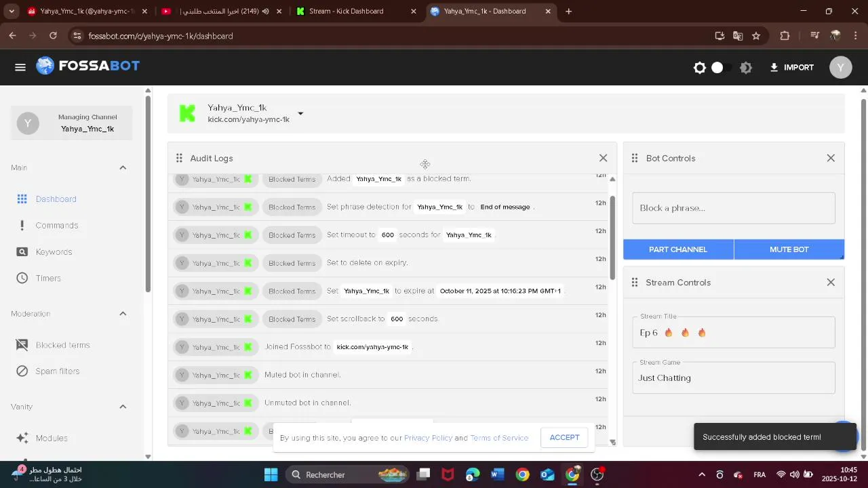The height and width of the screenshot is (488, 868).
Task: Open the volume control in tray
Action: click(x=794, y=474)
